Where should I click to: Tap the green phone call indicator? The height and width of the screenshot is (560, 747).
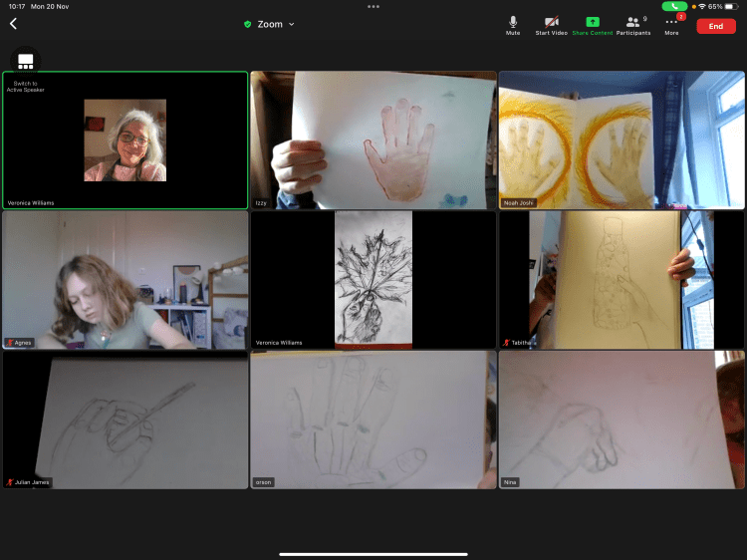[x=674, y=6]
